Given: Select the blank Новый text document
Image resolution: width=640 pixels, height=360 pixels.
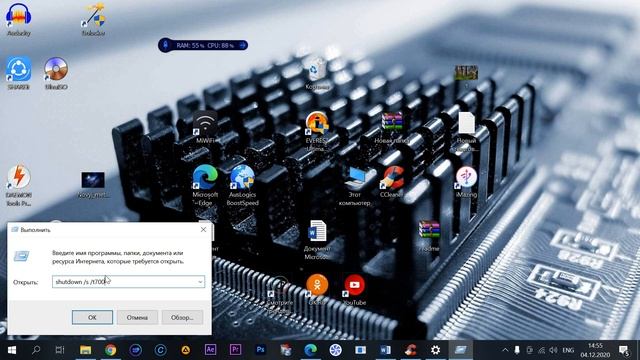Looking at the screenshot, I should click(467, 131).
